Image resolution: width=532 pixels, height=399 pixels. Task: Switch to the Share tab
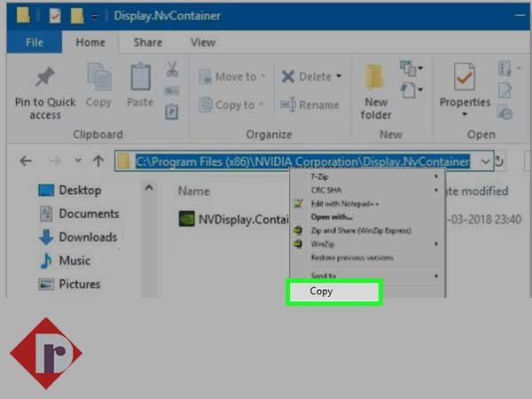point(148,42)
